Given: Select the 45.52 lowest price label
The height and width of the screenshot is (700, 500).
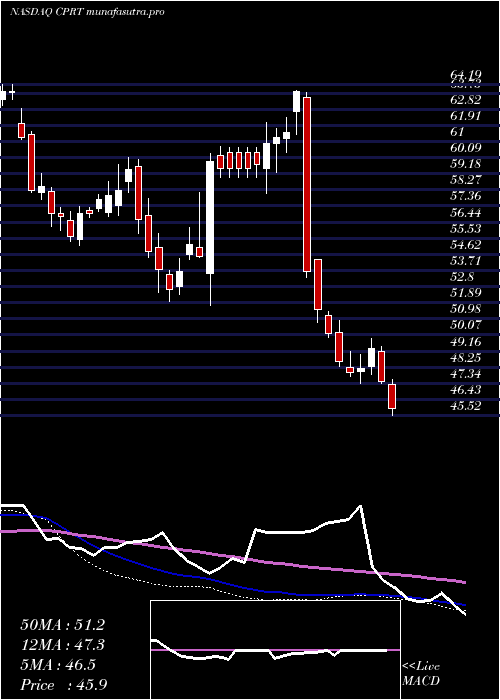Looking at the screenshot, I should point(466,407).
